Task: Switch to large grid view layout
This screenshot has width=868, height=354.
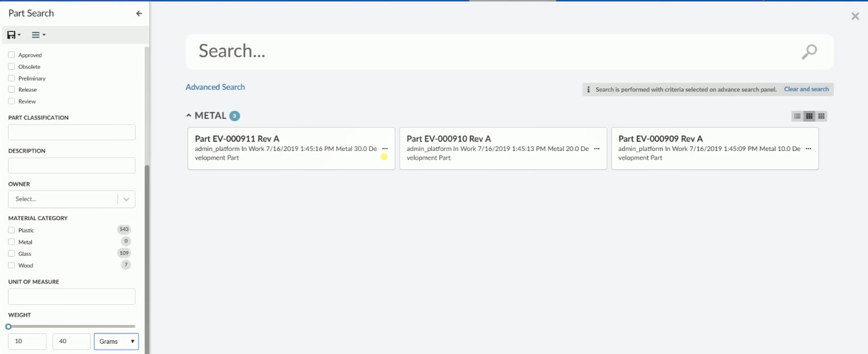Action: [809, 116]
